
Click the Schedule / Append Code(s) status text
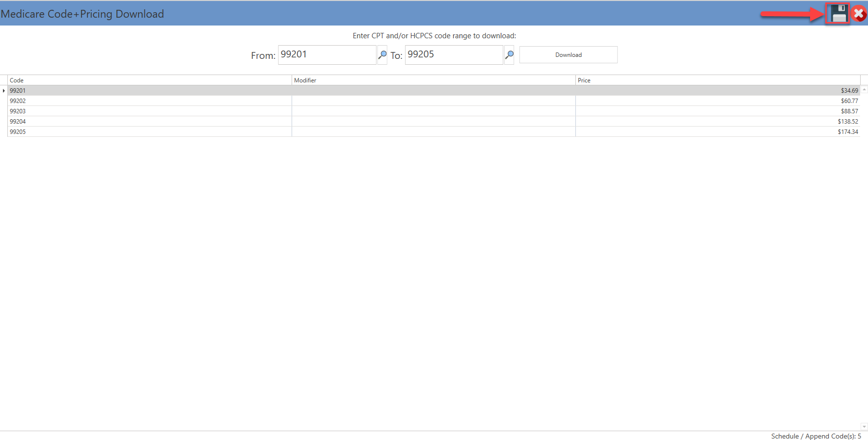tap(816, 436)
